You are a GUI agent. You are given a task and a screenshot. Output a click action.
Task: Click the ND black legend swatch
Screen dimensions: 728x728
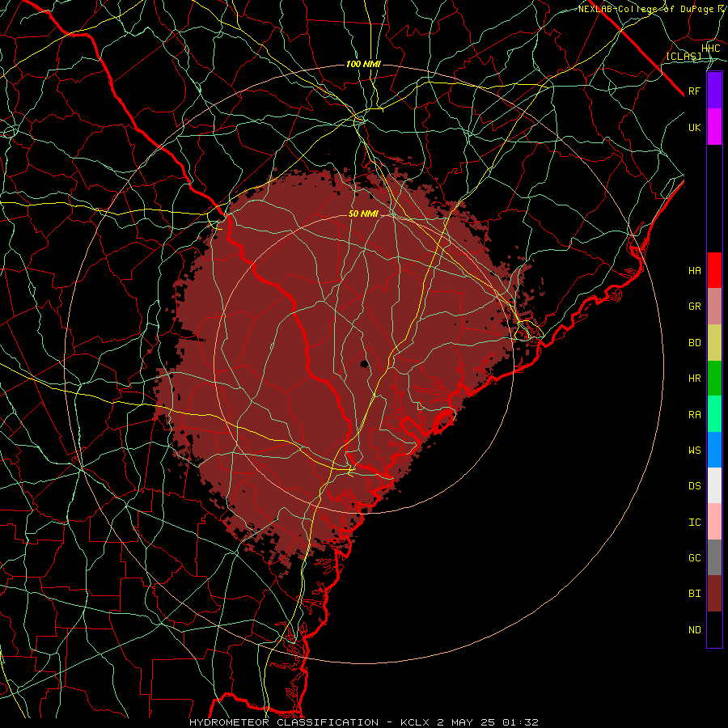click(x=714, y=629)
